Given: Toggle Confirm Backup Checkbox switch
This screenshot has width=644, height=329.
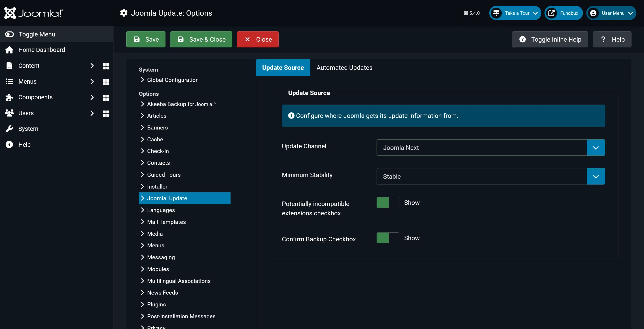Looking at the screenshot, I should pyautogui.click(x=388, y=238).
